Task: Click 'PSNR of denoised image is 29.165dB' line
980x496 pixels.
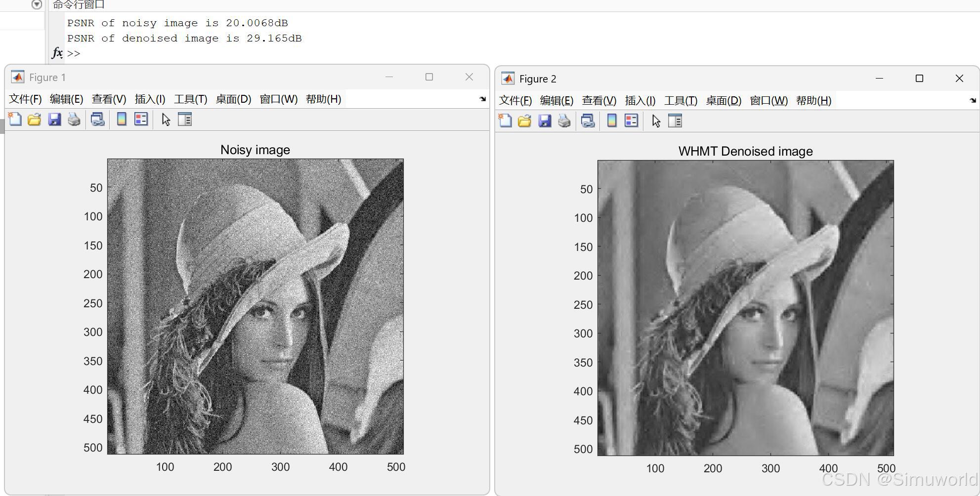Action: tap(184, 38)
